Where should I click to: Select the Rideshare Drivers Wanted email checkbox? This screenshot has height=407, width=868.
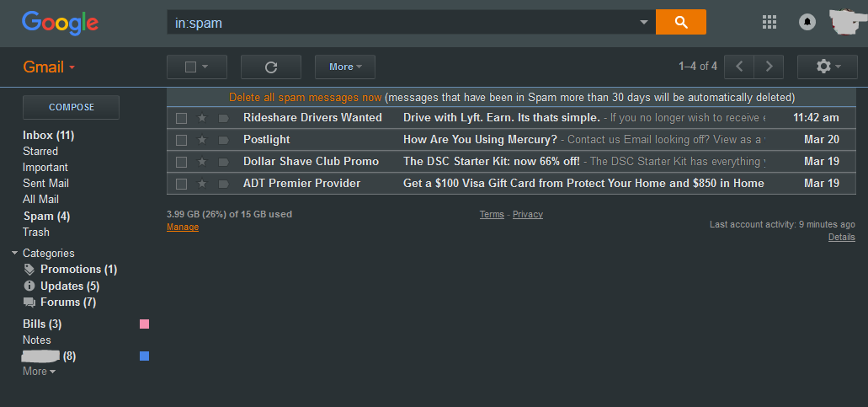[181, 118]
